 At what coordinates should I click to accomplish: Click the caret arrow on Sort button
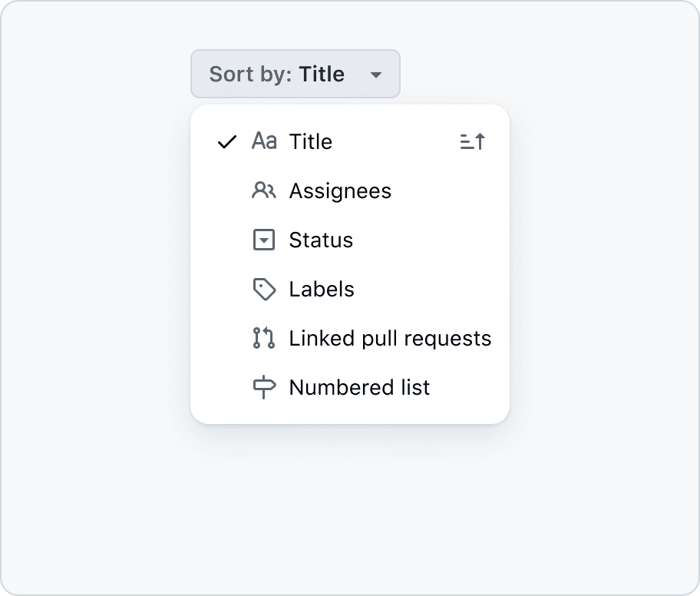(376, 75)
